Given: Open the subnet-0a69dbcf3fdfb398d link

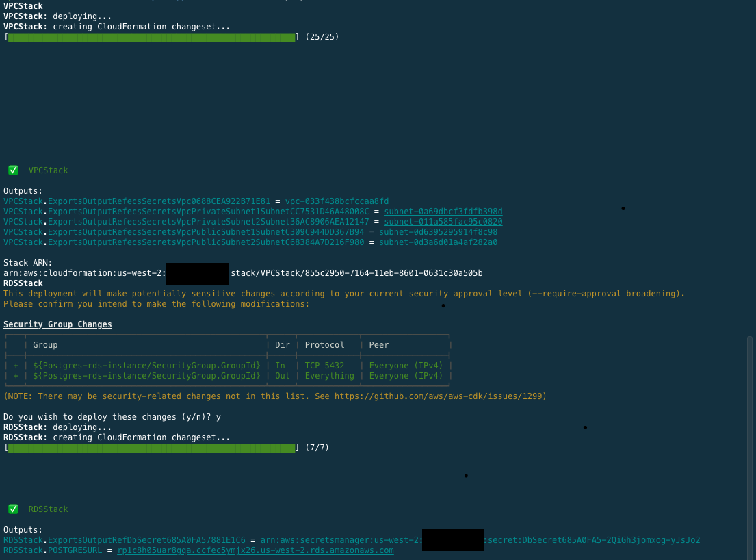Looking at the screenshot, I should click(443, 211).
